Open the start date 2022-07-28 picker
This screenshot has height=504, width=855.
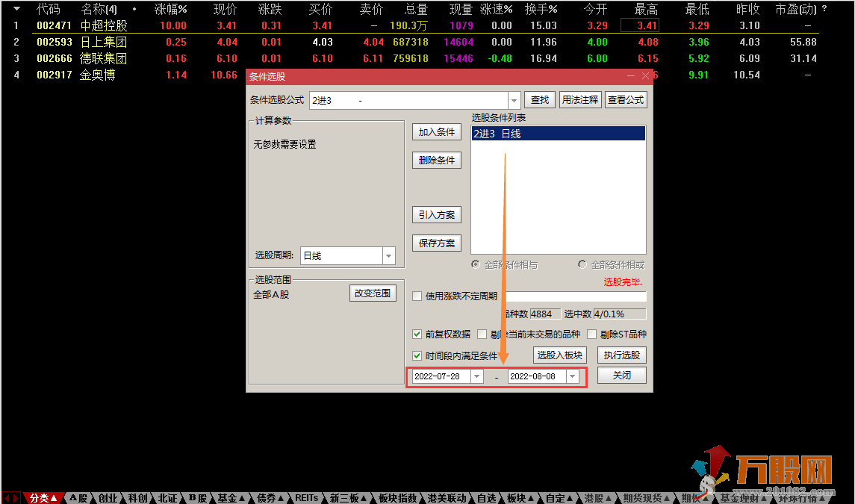click(476, 377)
